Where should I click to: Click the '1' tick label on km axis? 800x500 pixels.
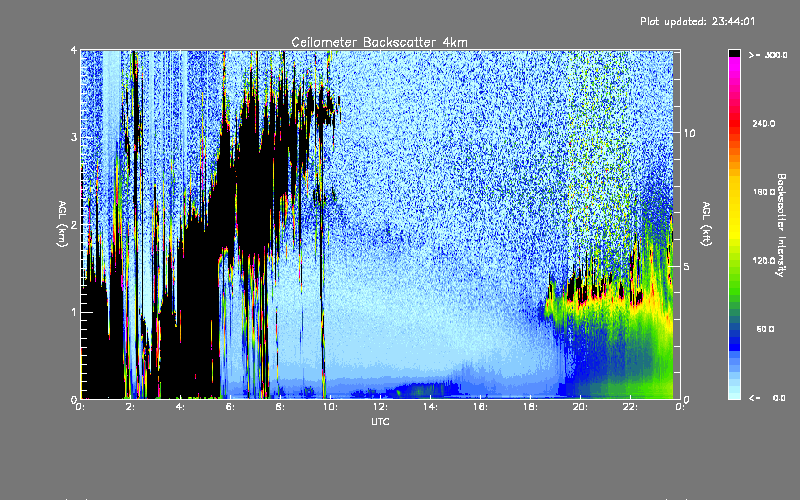pos(74,312)
